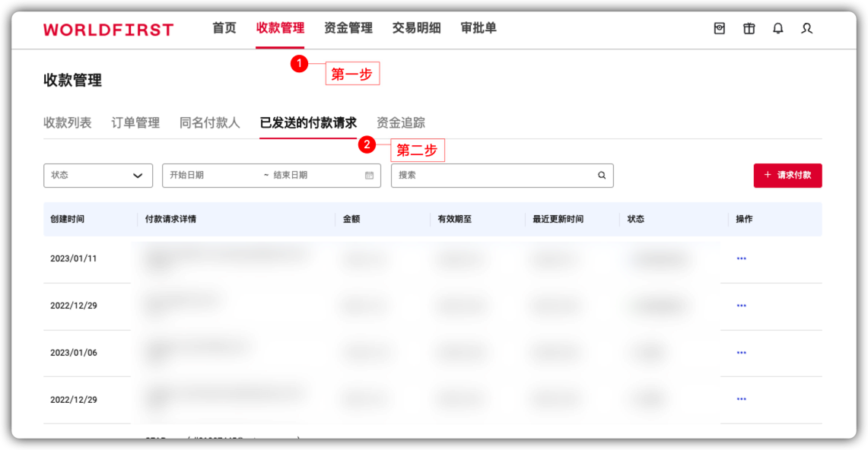Open actions menu for 2023/01/11 row
This screenshot has width=868, height=450.
[x=741, y=258]
